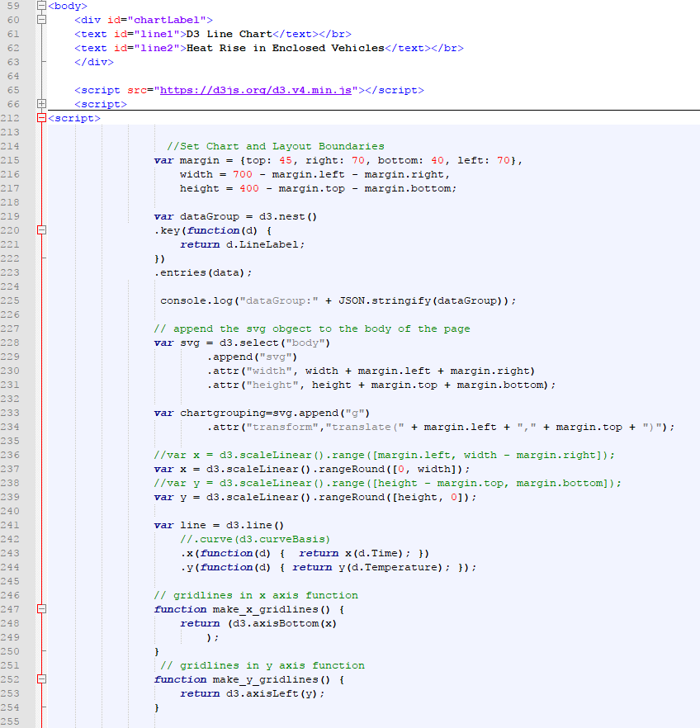Screen dimensions: 700x728
Task: Click 'dataGroup' in the d3.nest declaration
Action: [210, 216]
